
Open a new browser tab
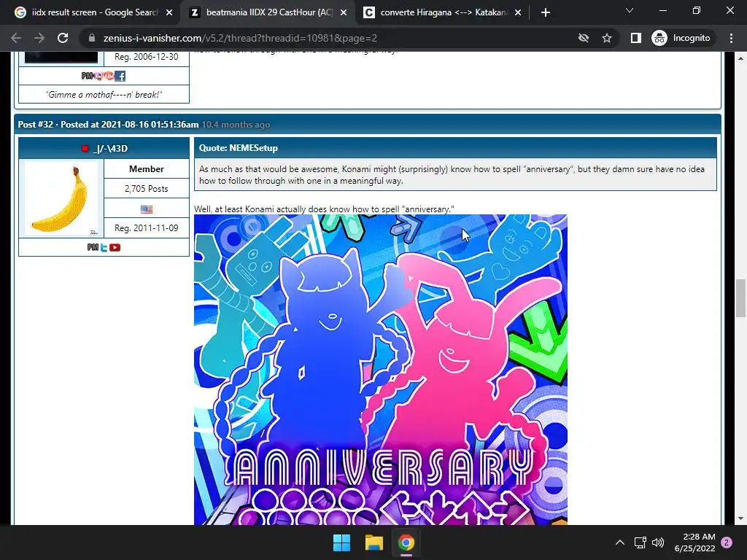(x=546, y=12)
